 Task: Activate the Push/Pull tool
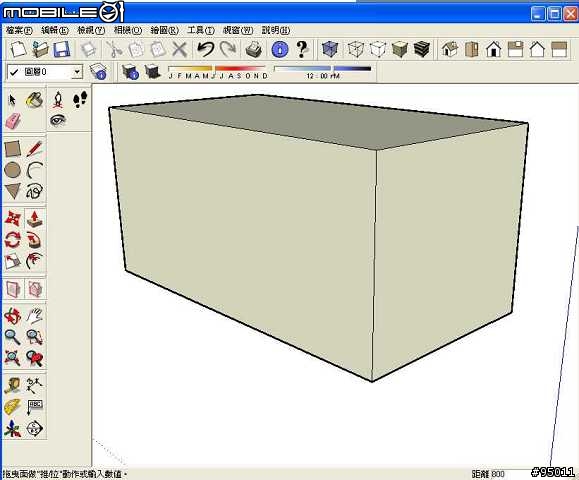(35, 219)
